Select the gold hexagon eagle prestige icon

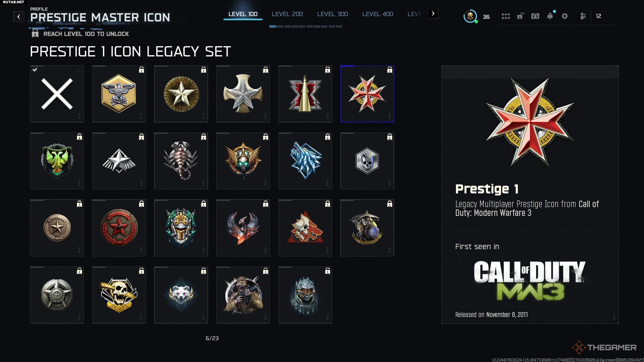click(x=119, y=94)
